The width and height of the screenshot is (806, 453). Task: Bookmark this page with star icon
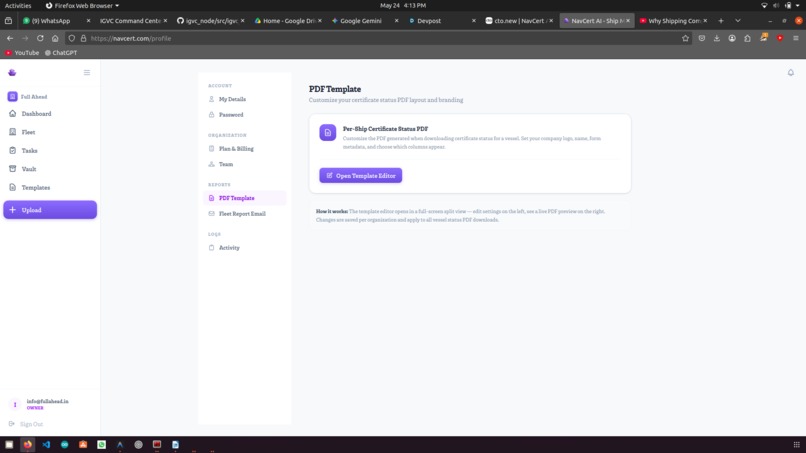pyautogui.click(x=685, y=38)
